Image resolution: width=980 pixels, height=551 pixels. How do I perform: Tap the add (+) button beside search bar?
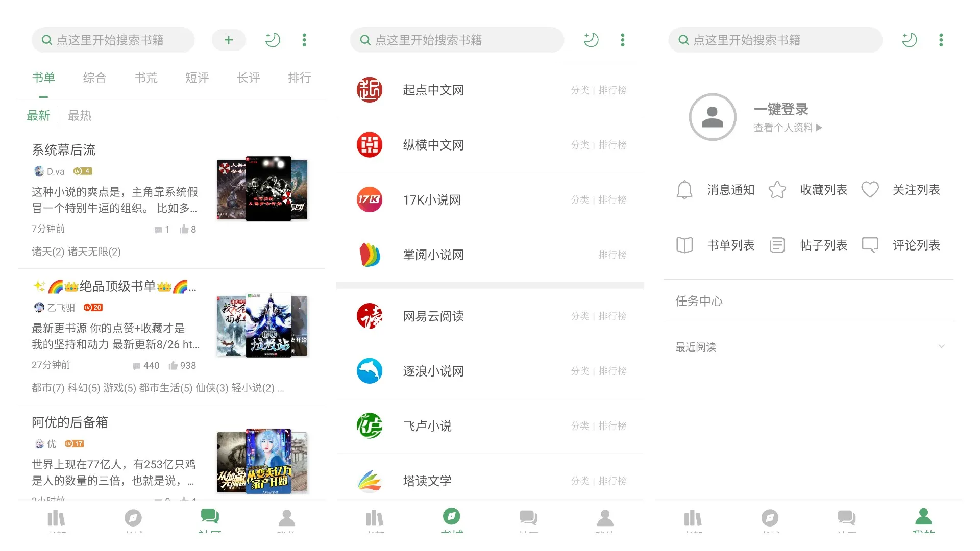[229, 39]
